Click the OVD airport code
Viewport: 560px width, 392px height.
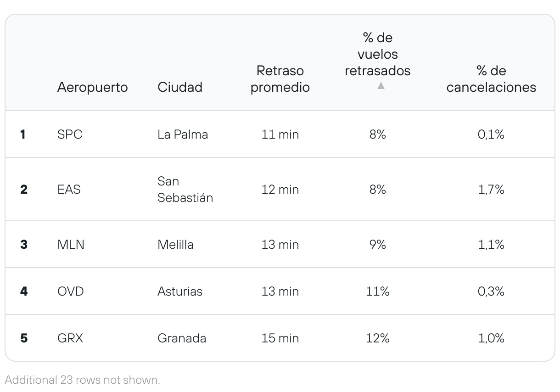click(x=71, y=291)
